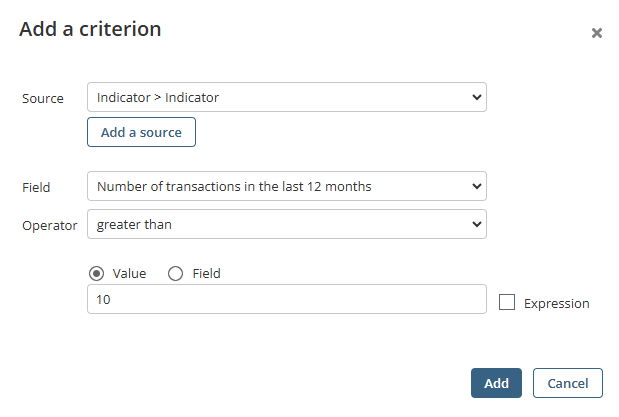Click the Expression label text

[x=556, y=303]
